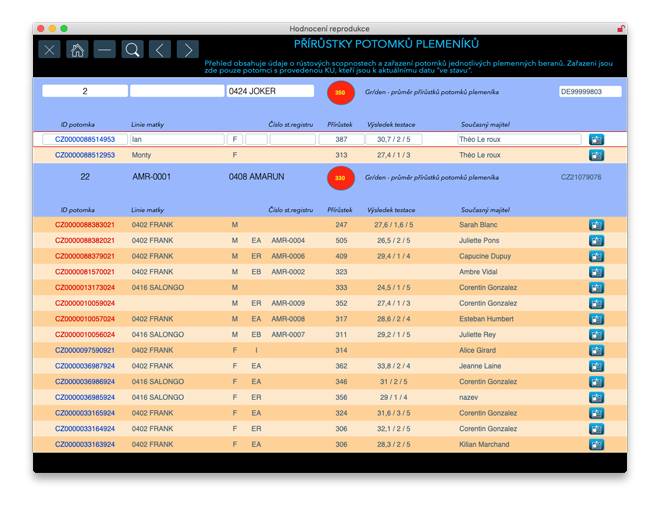
Task: Click detail icon in Esteban Humbert row
Action: tap(597, 319)
